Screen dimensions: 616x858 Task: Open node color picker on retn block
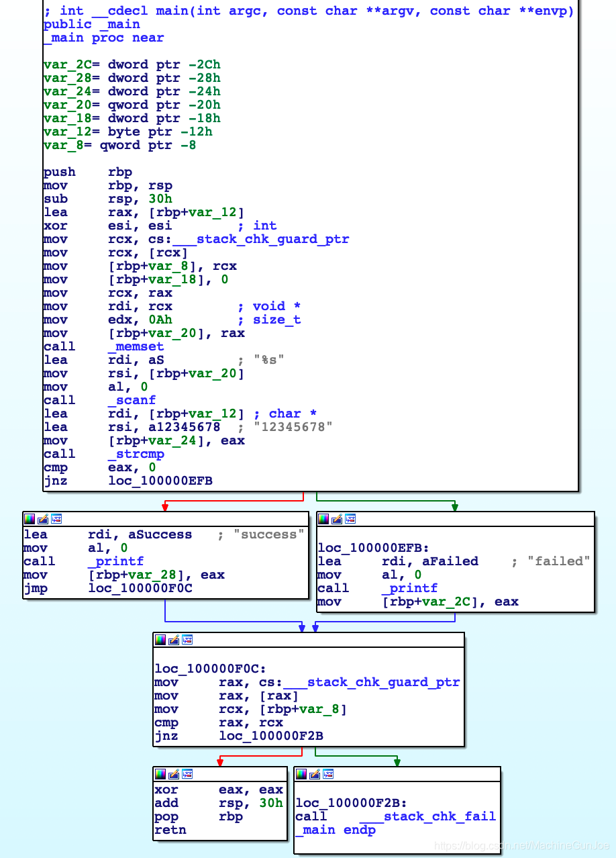160,774
